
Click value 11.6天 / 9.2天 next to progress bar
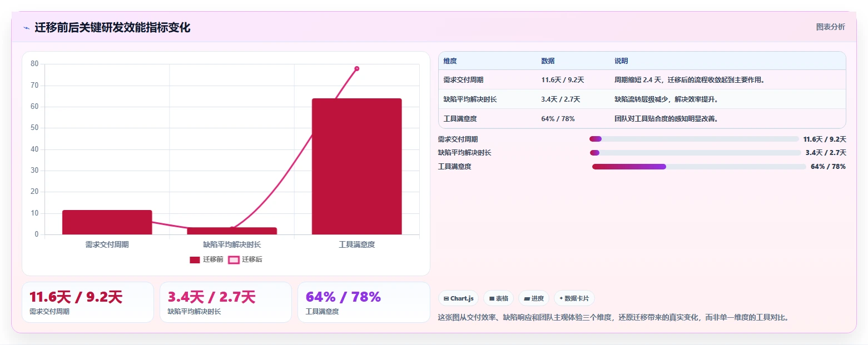825,139
